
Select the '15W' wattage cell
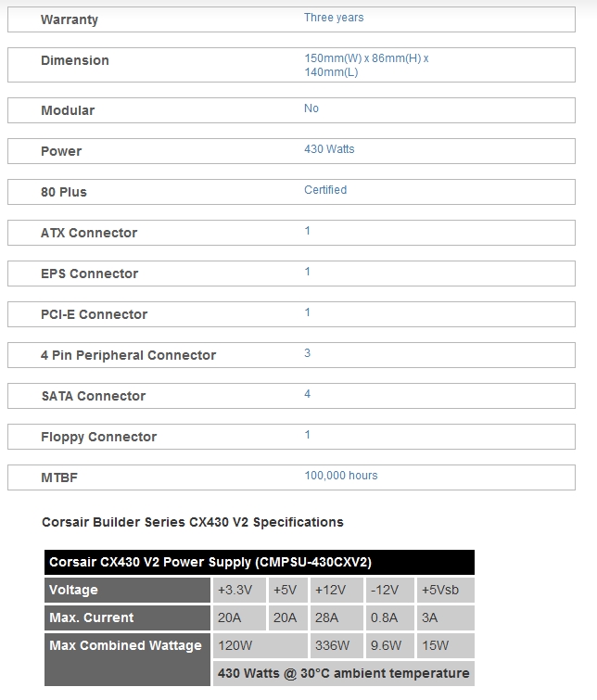(446, 645)
